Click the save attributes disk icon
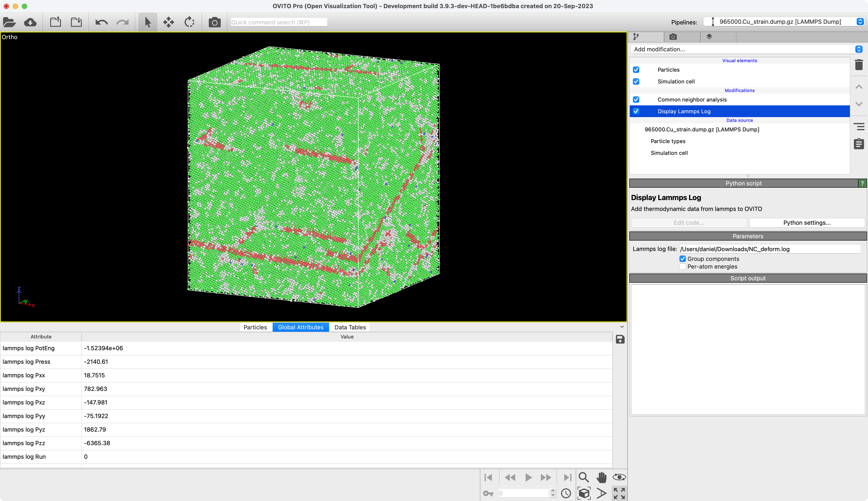This screenshot has width=868, height=501. tap(620, 340)
